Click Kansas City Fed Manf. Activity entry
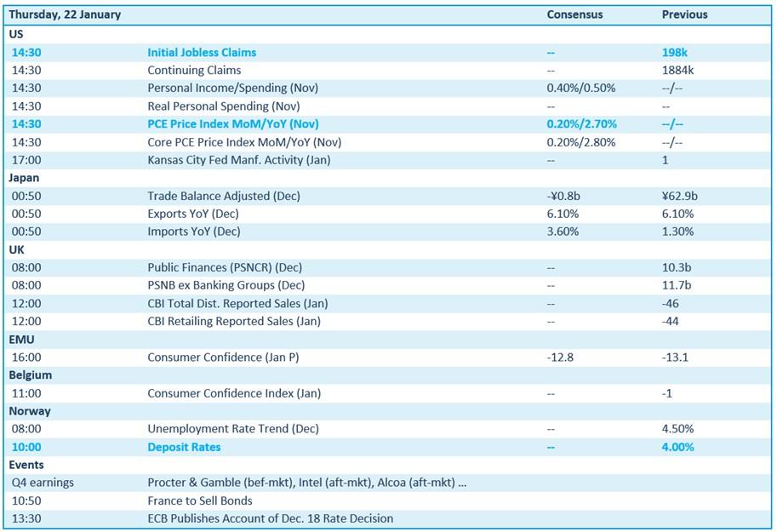Screen dimensions: 777x532 [239, 160]
